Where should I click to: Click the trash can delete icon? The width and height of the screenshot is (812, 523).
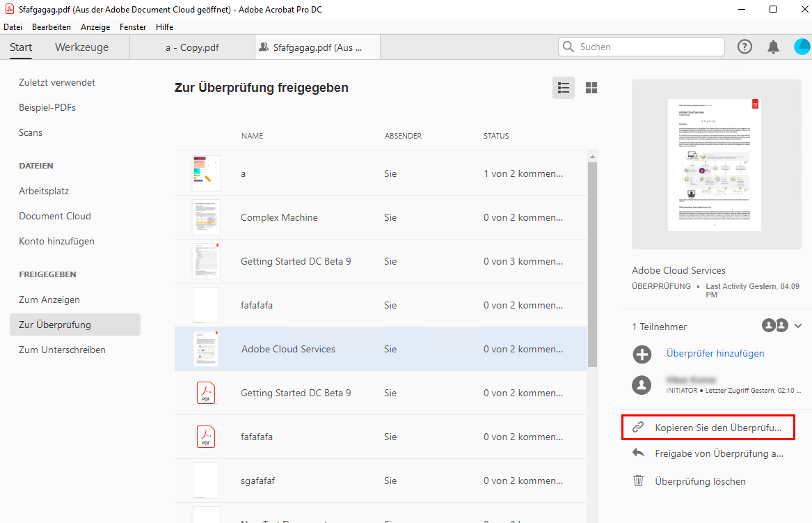coord(639,481)
